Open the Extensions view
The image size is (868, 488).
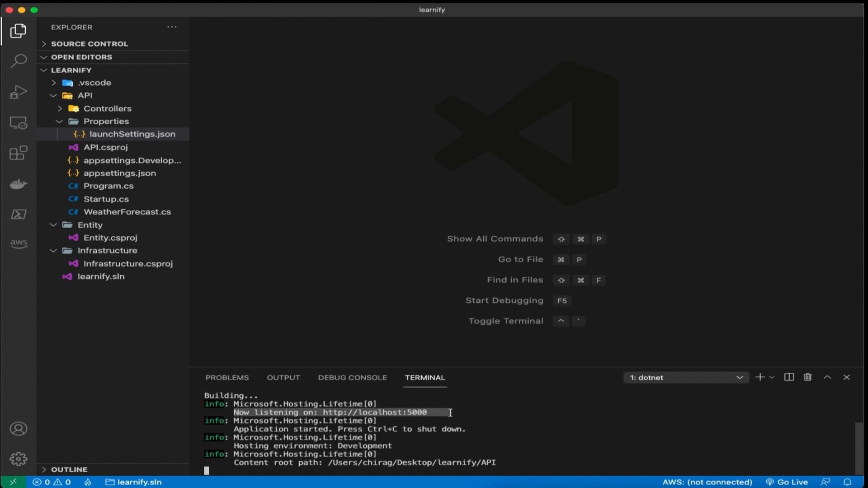coord(18,153)
